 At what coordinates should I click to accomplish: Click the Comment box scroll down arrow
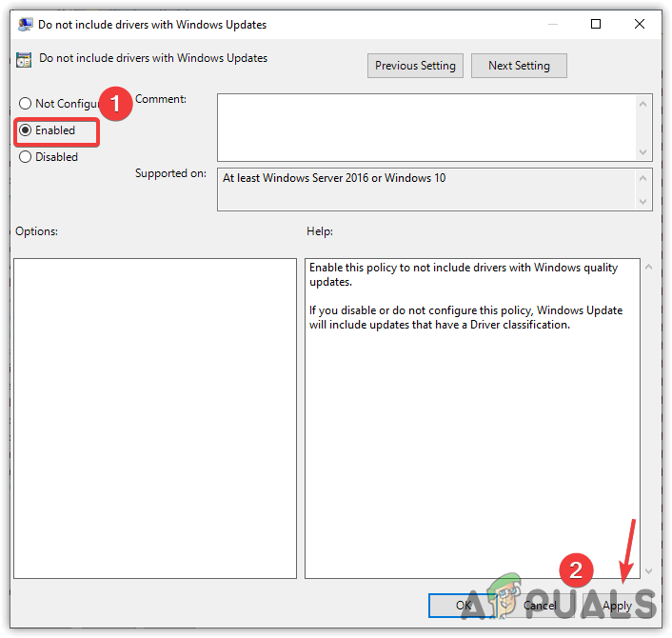click(x=642, y=151)
